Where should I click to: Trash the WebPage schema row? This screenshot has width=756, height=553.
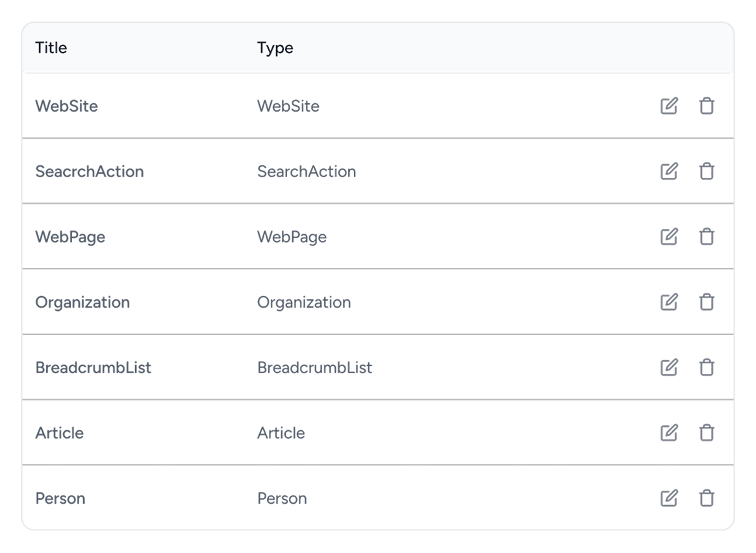(706, 237)
